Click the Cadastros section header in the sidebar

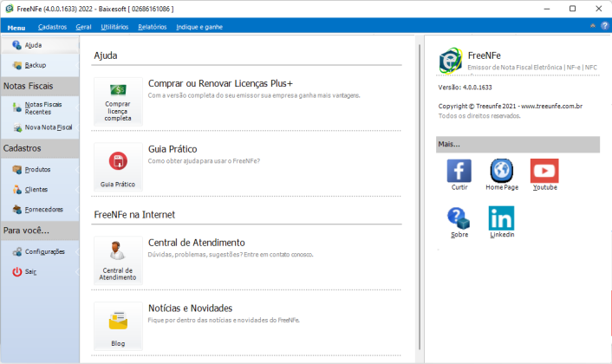(x=40, y=148)
